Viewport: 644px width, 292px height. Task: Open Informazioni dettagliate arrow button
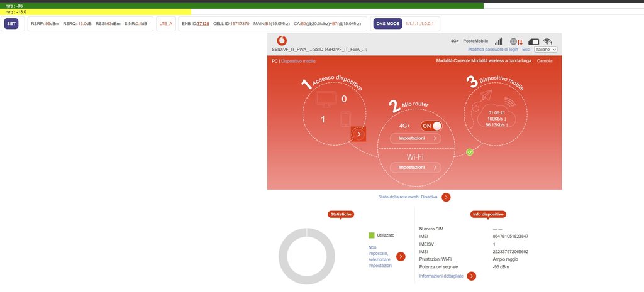[472, 276]
